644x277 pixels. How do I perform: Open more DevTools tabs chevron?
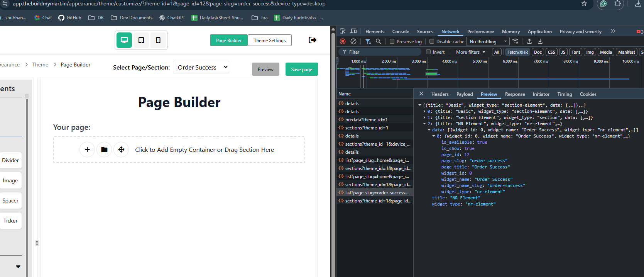(x=613, y=31)
